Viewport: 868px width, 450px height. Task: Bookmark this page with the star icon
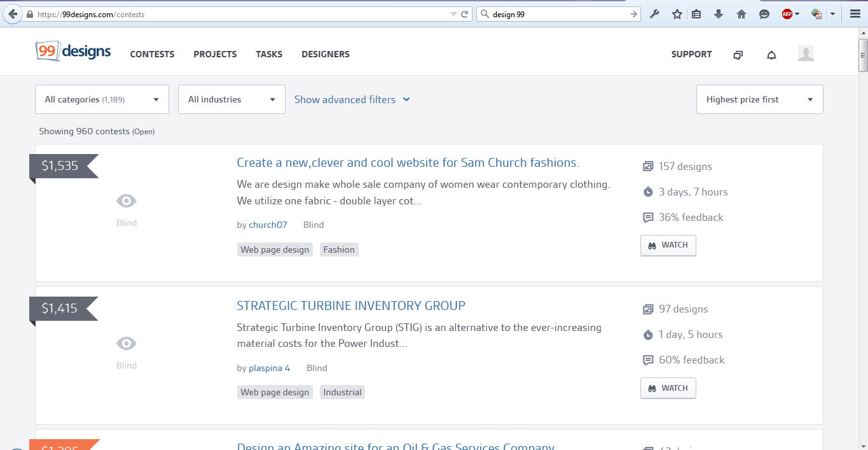pyautogui.click(x=677, y=14)
